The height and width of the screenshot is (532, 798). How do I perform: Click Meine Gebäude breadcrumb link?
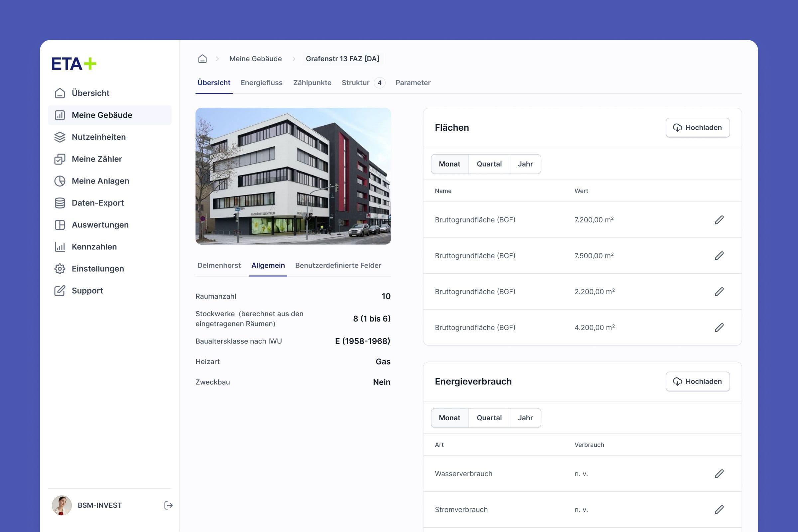tap(255, 59)
